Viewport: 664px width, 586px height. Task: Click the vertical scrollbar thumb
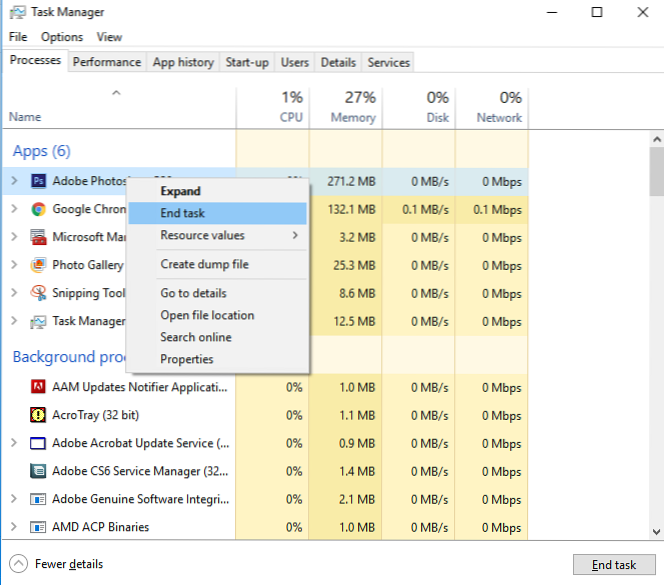657,171
